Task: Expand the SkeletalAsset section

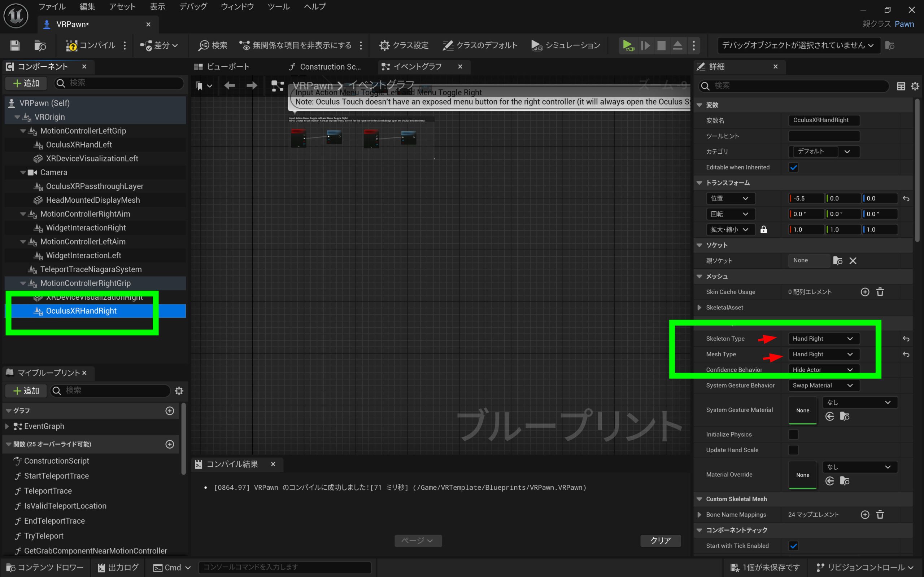Action: (699, 308)
